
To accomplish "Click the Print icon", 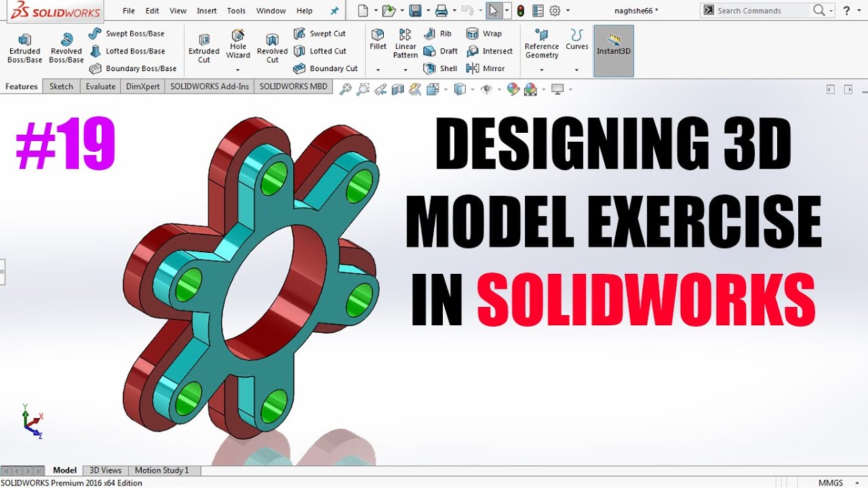I will click(x=441, y=10).
